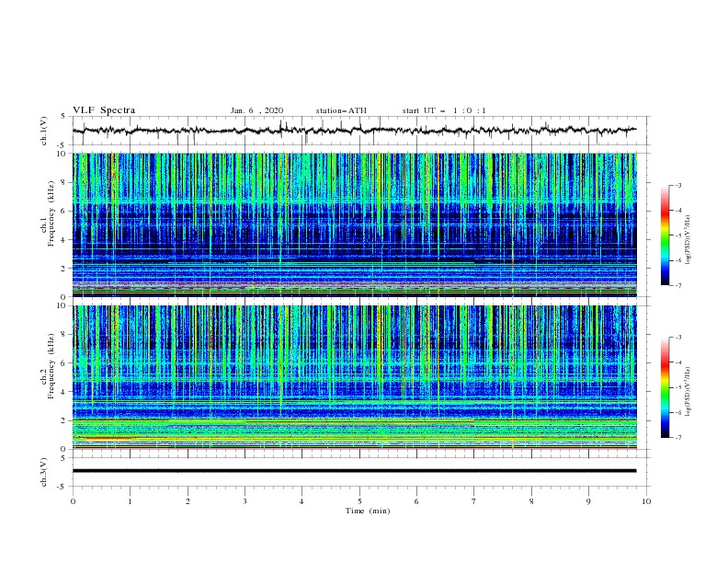Click the '-3' tick on ch.1 color bar
The image size is (728, 563).
coord(677,185)
